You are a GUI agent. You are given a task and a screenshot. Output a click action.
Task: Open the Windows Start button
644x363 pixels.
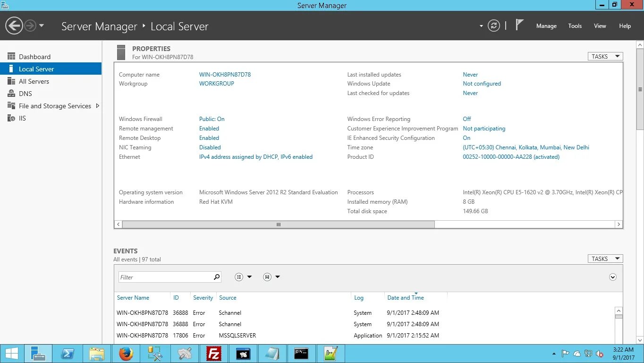[x=12, y=354]
